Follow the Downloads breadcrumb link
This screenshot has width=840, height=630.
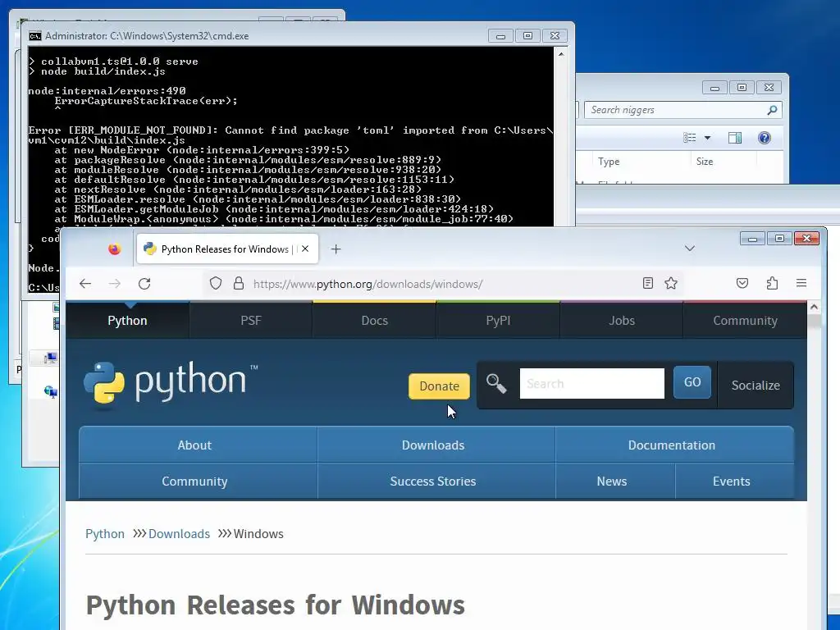point(179,533)
